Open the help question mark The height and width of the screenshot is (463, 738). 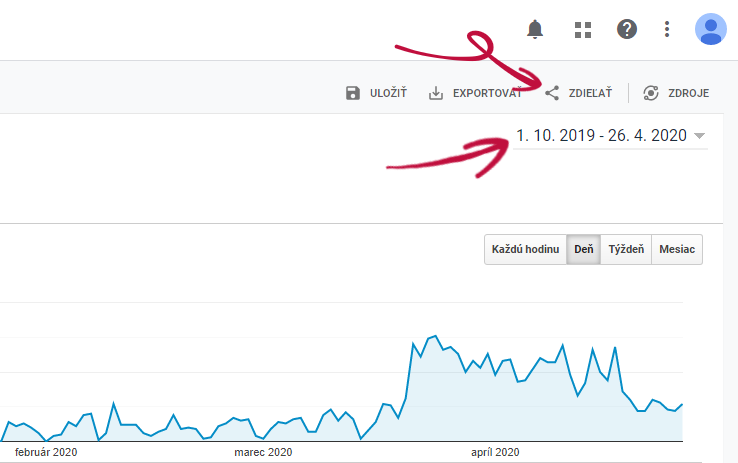[627, 29]
